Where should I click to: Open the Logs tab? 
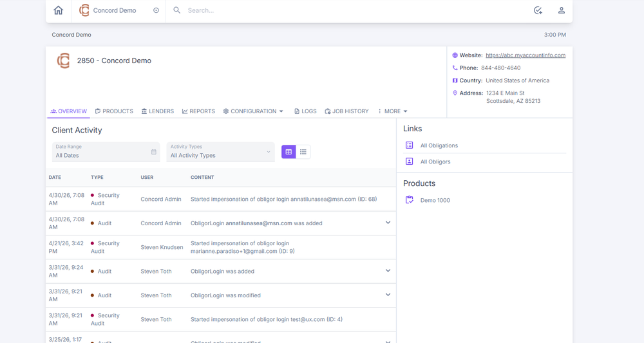305,111
